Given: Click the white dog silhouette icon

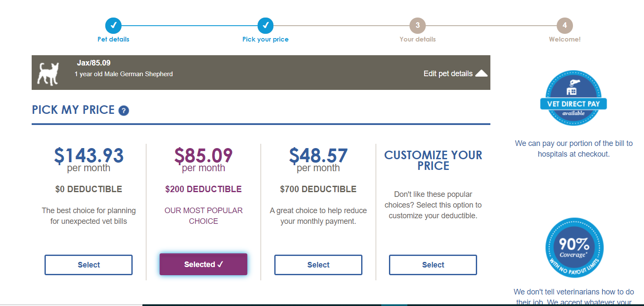Looking at the screenshot, I should (x=47, y=73).
